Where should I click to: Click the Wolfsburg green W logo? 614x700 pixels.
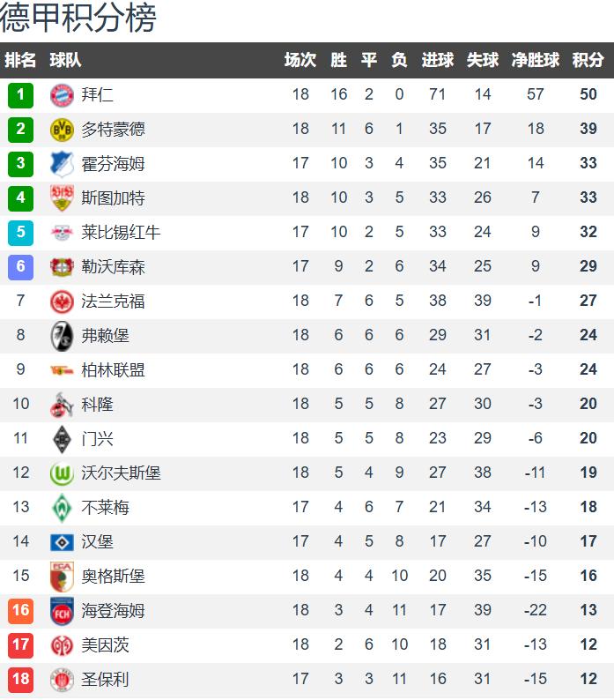(x=62, y=473)
